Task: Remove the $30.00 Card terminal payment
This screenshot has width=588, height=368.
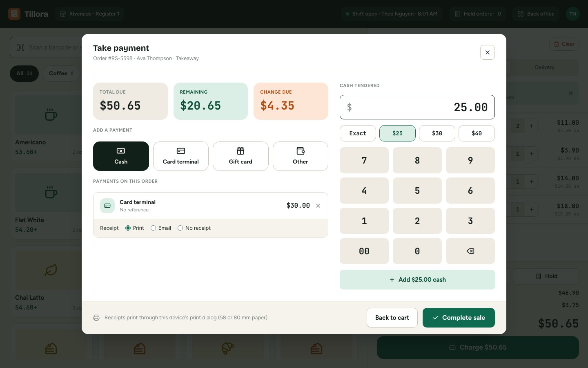Action: tap(318, 206)
